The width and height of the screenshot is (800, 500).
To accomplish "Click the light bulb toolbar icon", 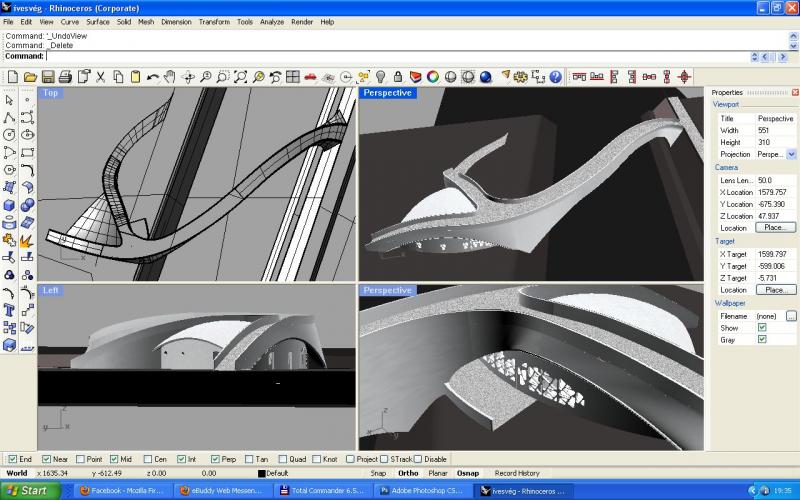I will tap(380, 76).
